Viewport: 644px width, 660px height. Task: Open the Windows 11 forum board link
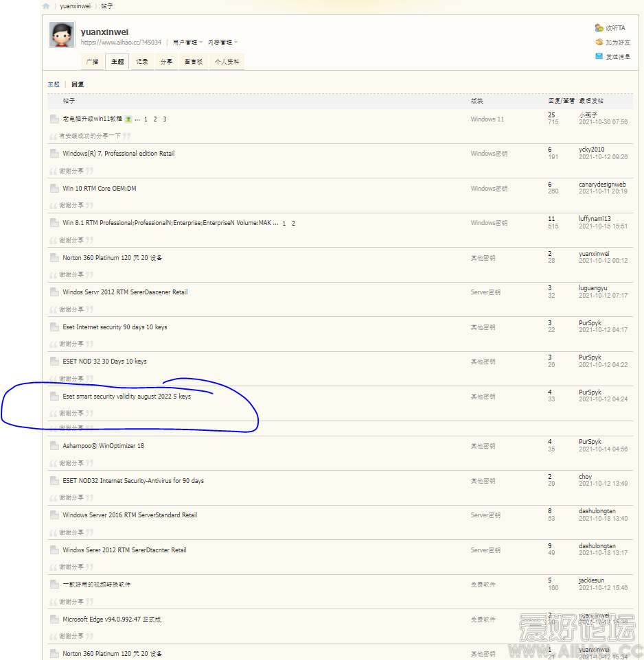pos(487,119)
